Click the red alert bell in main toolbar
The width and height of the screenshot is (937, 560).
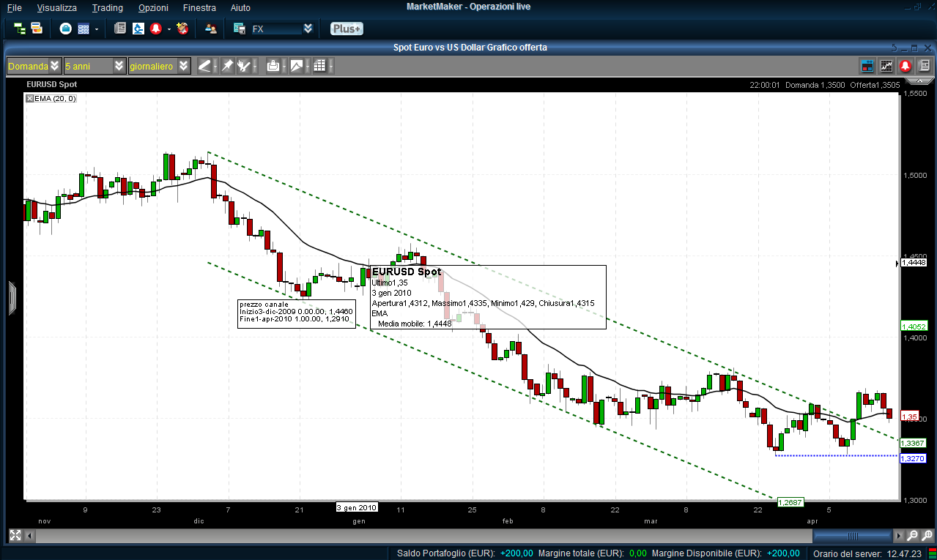tap(155, 29)
